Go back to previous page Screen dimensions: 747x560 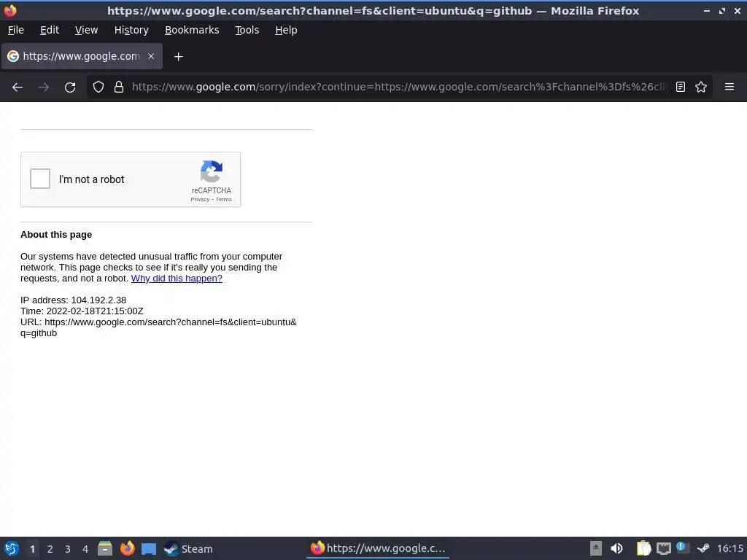click(x=18, y=87)
